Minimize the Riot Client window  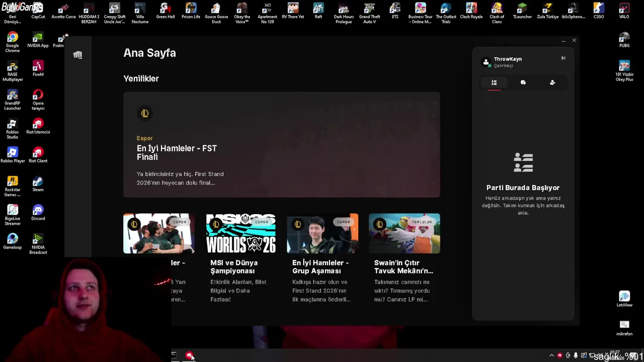pyautogui.click(x=563, y=40)
